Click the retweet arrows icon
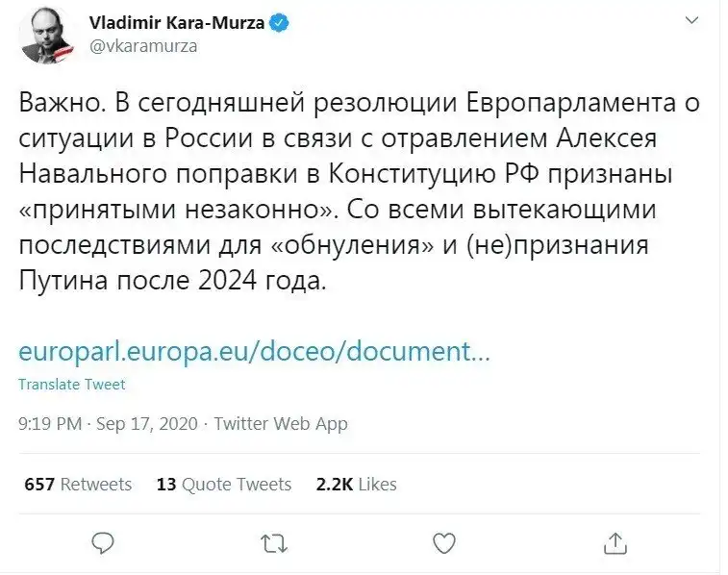The image size is (728, 575). pyautogui.click(x=273, y=544)
